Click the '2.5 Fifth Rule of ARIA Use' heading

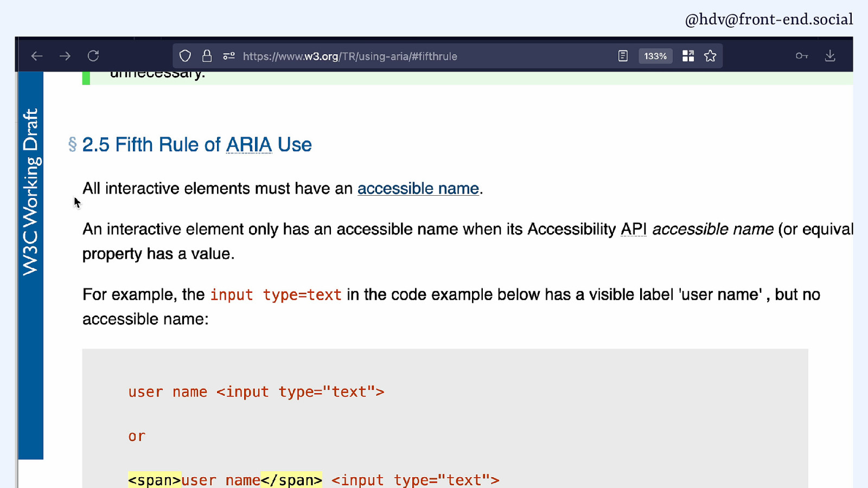tap(197, 145)
